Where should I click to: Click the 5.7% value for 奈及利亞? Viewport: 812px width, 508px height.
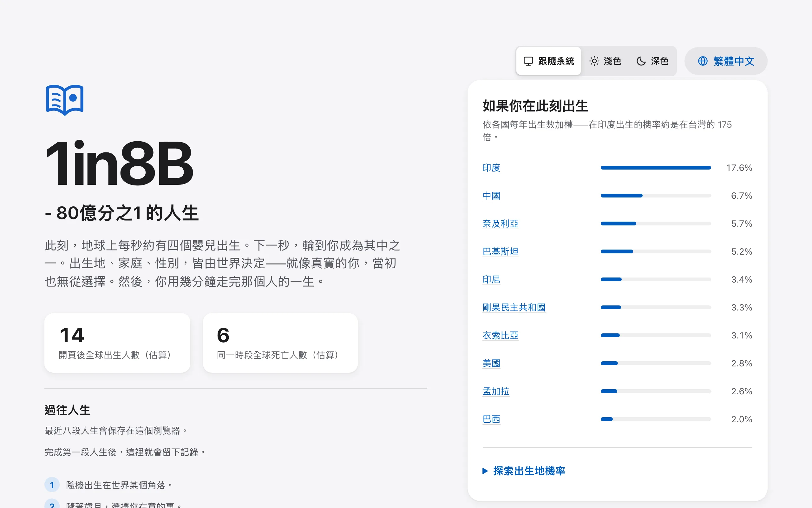742,224
